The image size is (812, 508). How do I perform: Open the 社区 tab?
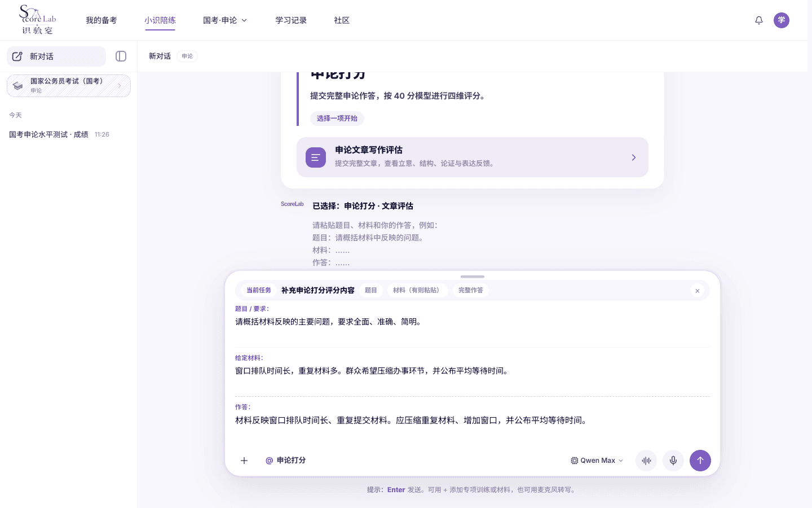(342, 20)
